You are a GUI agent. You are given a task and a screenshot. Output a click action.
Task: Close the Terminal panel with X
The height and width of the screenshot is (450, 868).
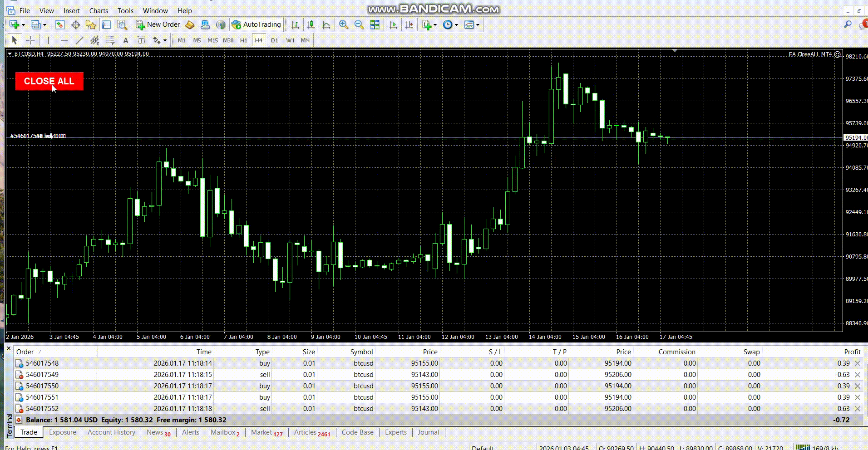point(9,348)
